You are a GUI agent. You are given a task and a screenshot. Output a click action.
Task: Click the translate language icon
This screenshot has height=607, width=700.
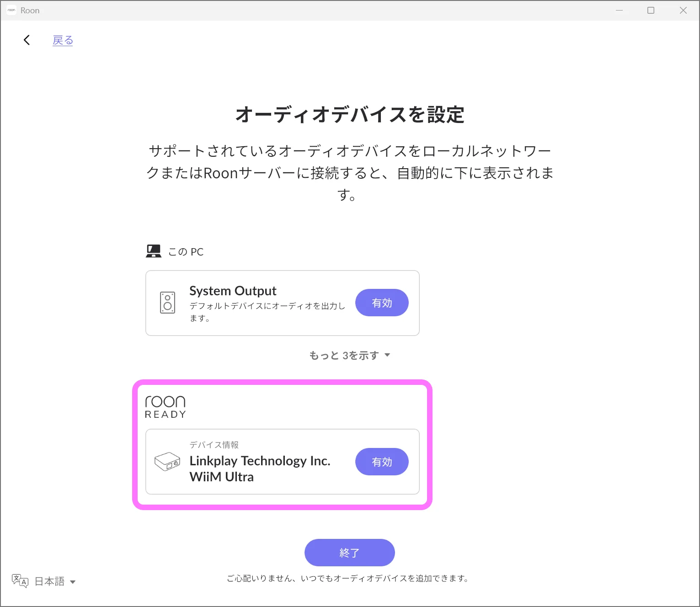tap(20, 581)
